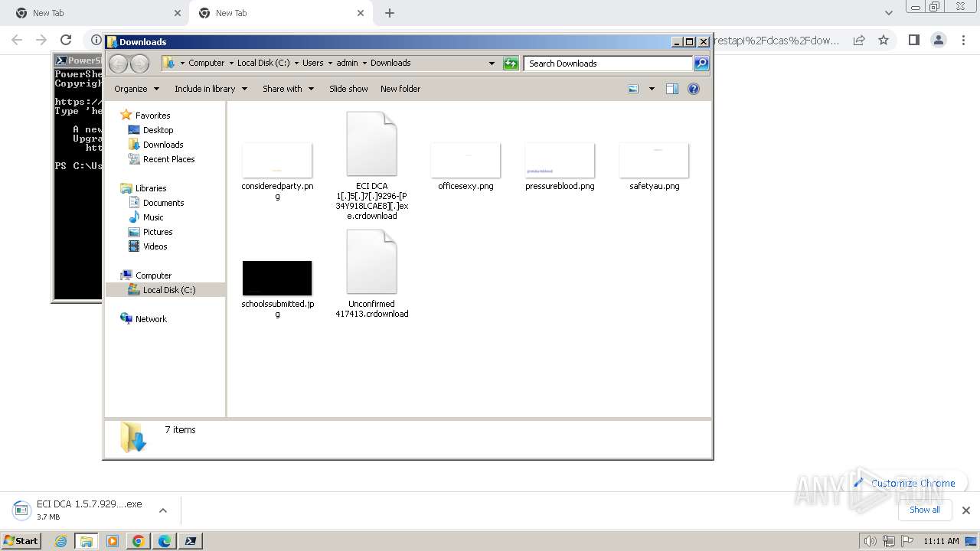Open Videos library

155,246
